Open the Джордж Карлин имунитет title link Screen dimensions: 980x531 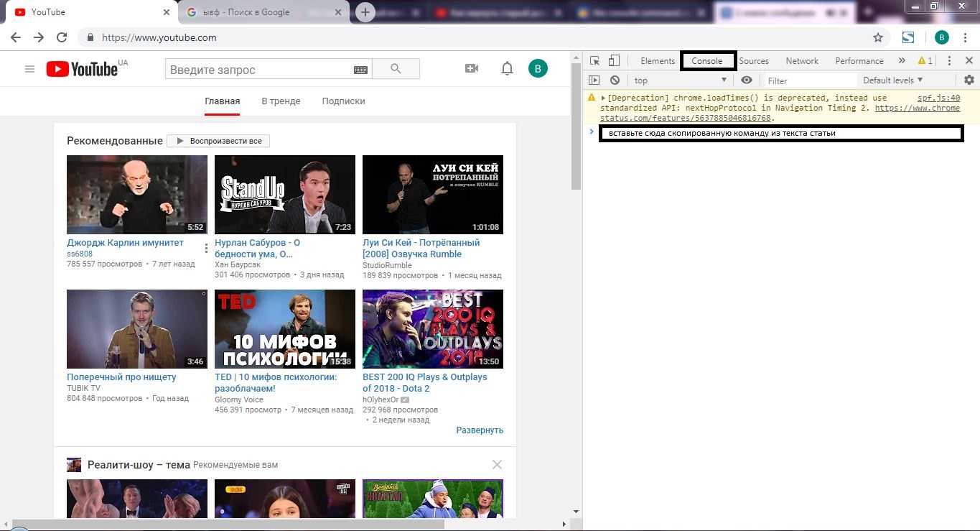pos(126,243)
